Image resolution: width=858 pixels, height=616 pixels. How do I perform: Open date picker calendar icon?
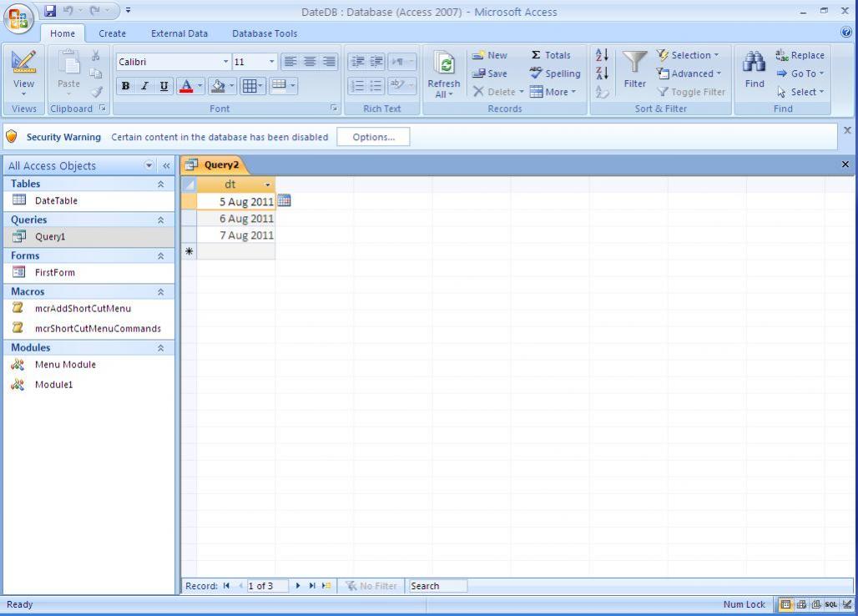(x=284, y=201)
